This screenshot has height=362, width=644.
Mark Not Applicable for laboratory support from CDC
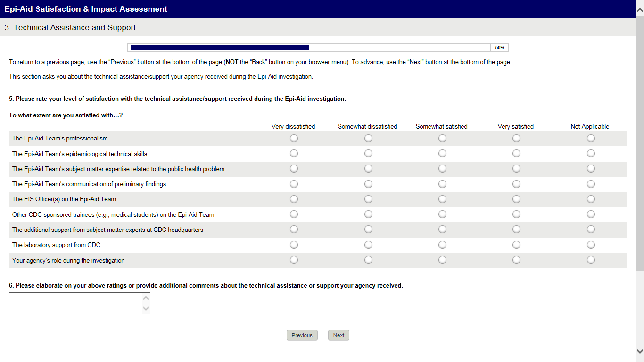tap(591, 245)
